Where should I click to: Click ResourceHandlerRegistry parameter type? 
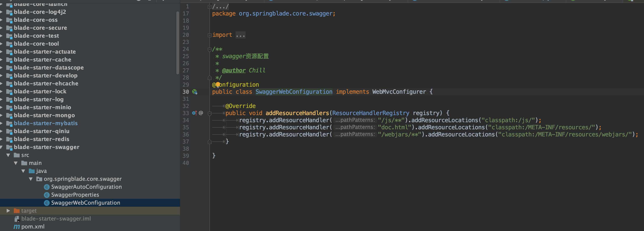(x=371, y=113)
